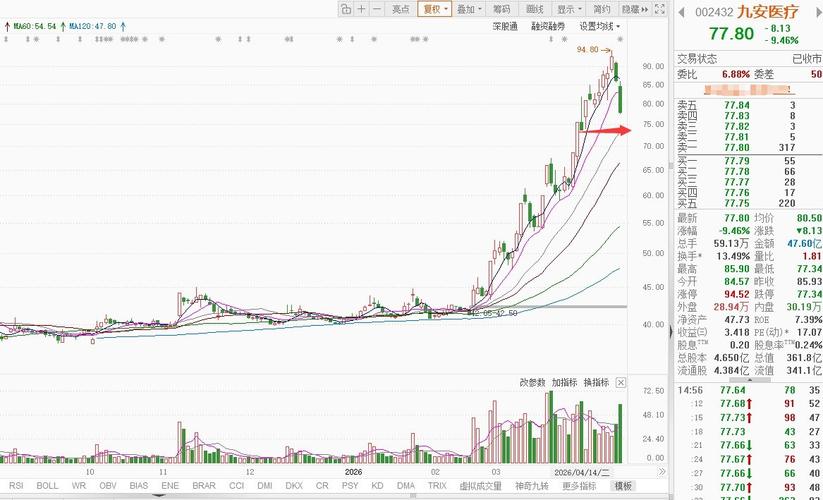Select the PSY indicator tab
This screenshot has width=823, height=500.
point(350,486)
